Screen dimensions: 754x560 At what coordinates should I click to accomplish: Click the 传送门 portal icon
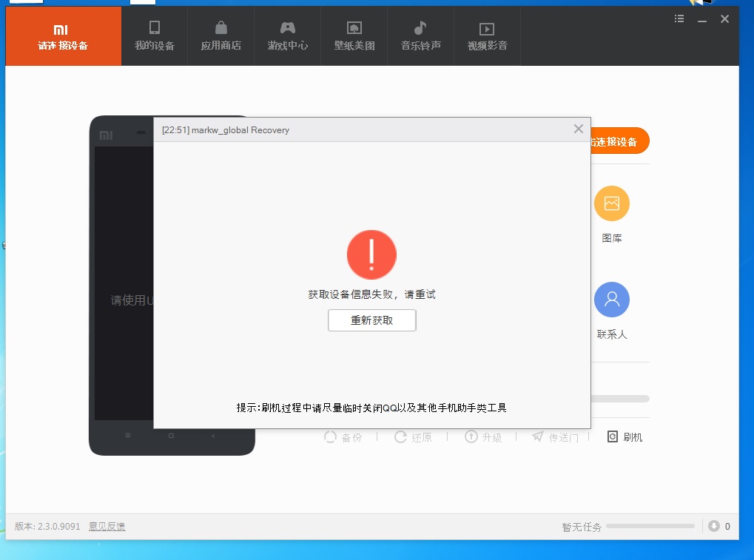pyautogui.click(x=555, y=437)
